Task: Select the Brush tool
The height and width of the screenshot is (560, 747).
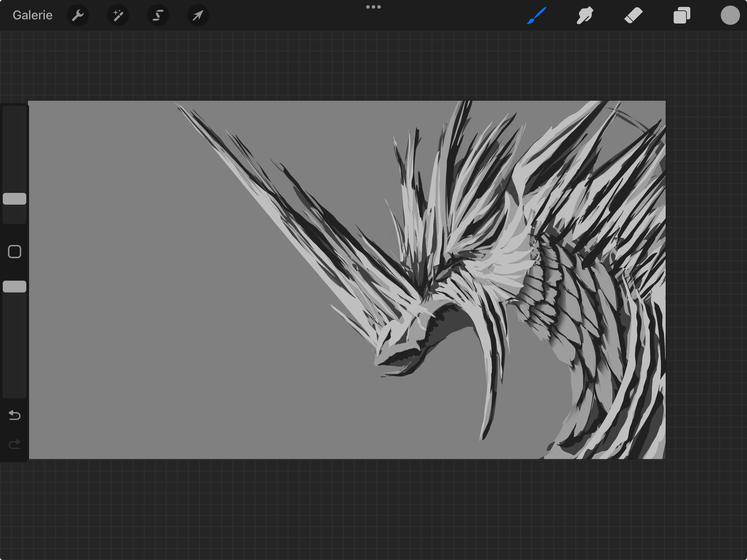Action: tap(537, 15)
